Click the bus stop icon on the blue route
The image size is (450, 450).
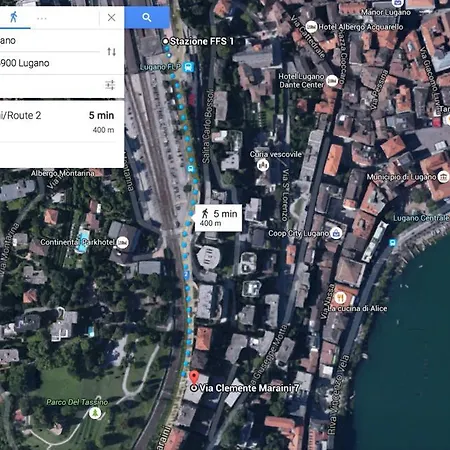(x=191, y=168)
